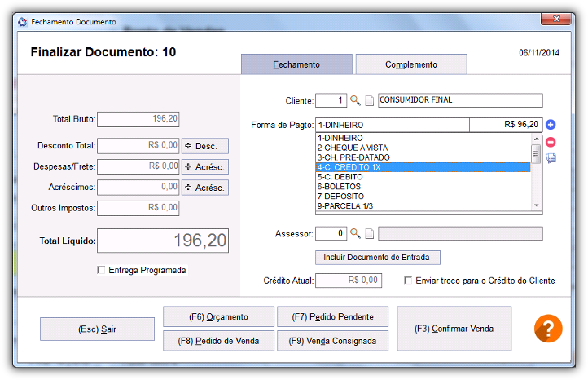Screen dimensions: 588x380
Task: Click the payment amount field R$ 96,20
Action: click(x=506, y=125)
